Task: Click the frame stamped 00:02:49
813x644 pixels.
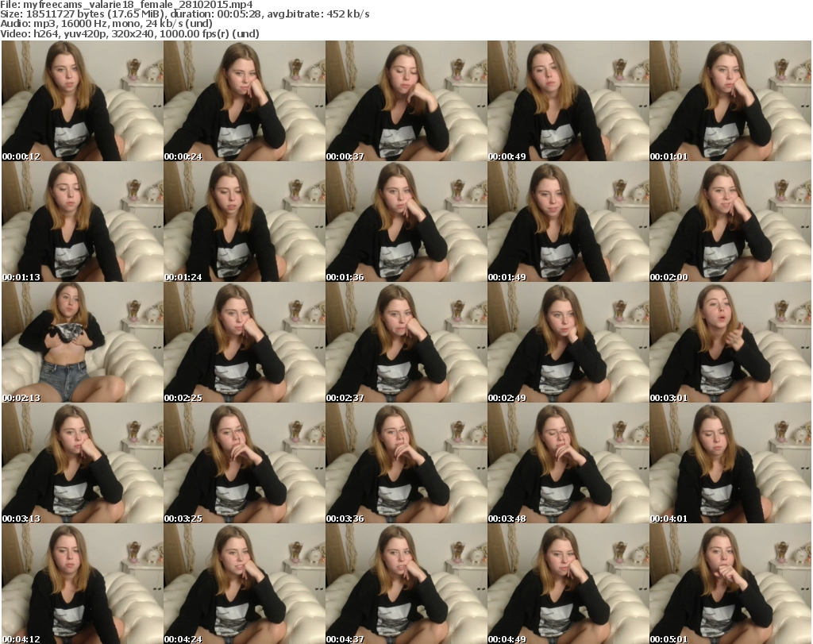Action: click(568, 342)
